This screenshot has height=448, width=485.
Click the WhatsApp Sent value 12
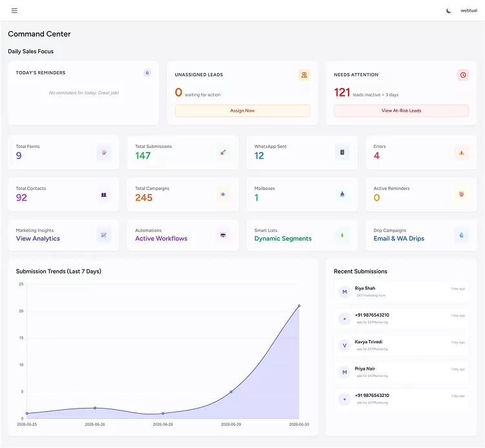point(259,156)
